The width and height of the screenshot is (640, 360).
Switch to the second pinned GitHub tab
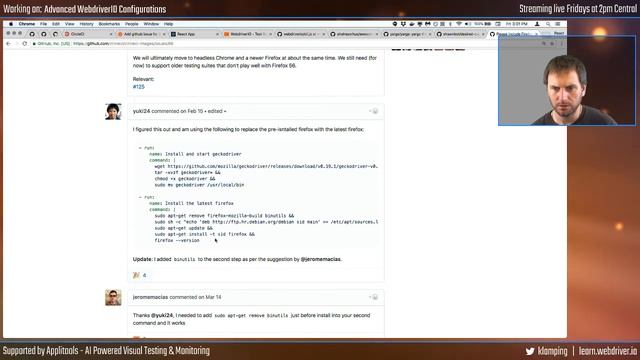[x=44, y=34]
